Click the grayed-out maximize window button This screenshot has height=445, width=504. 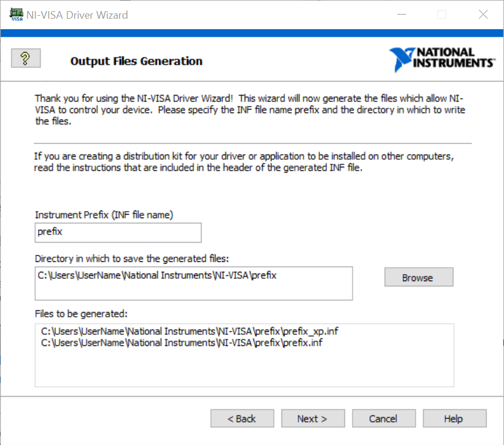[x=442, y=15]
